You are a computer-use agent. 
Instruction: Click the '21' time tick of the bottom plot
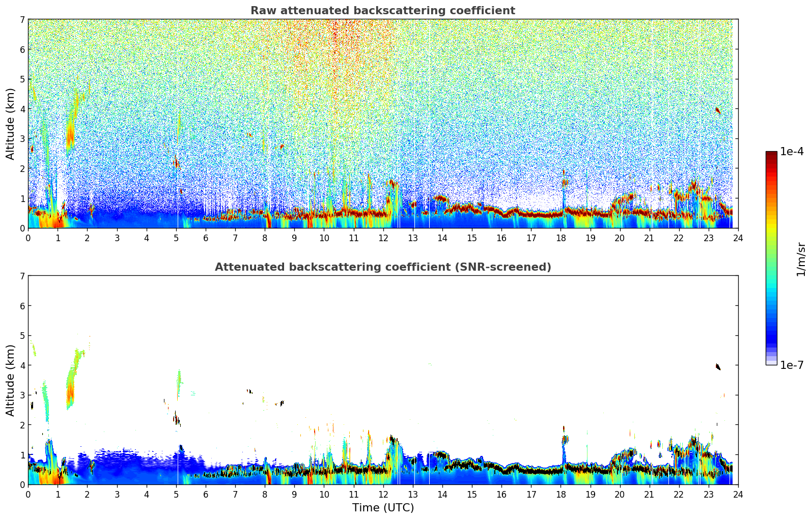click(649, 494)
